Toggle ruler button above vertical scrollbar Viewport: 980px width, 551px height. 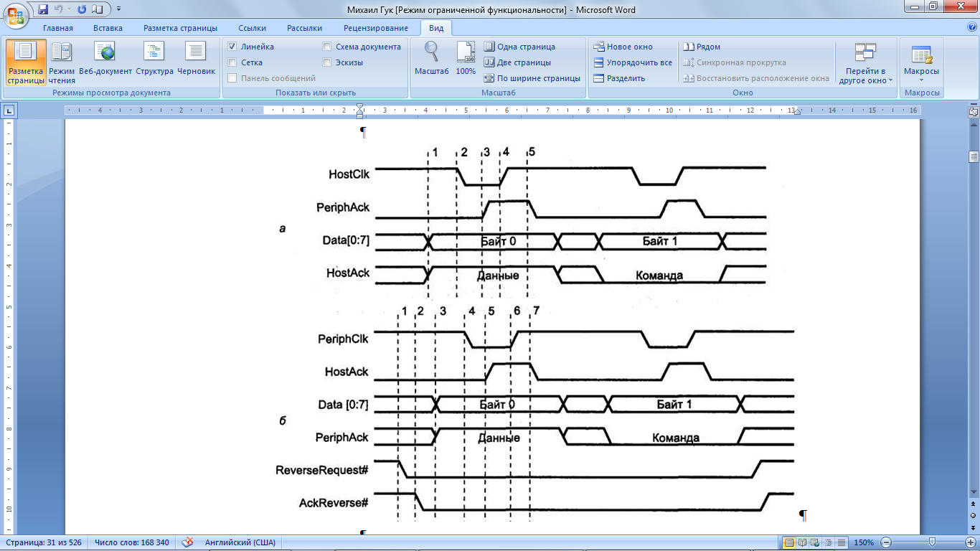click(974, 111)
